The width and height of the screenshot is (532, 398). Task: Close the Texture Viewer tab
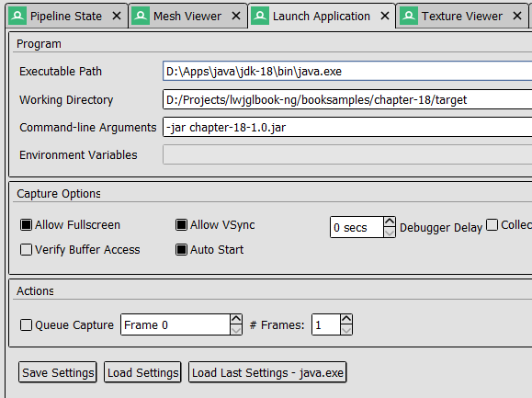517,16
